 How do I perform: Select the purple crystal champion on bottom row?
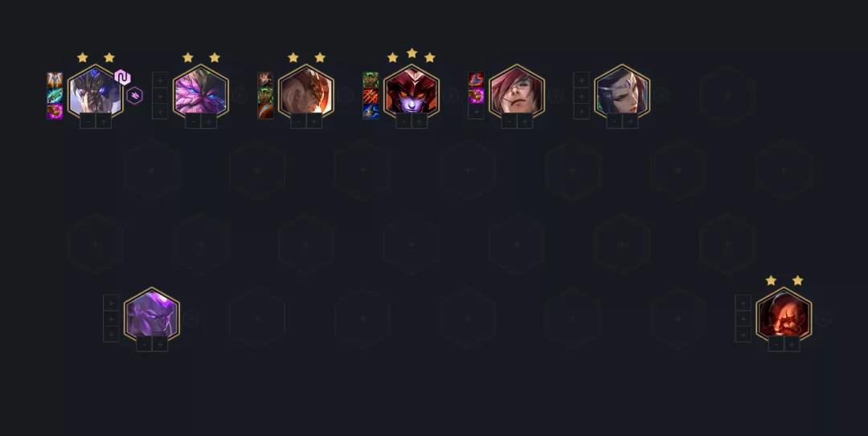click(152, 314)
